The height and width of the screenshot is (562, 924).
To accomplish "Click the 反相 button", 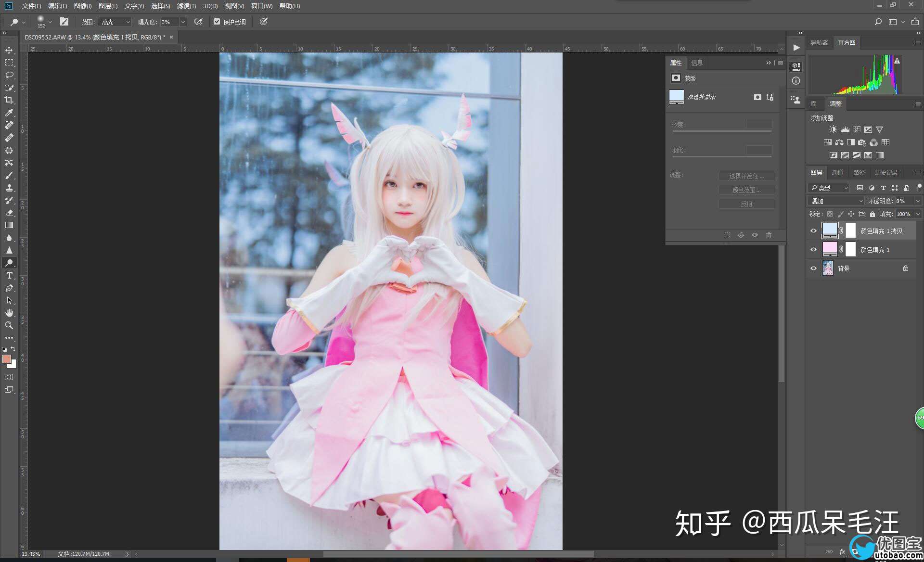I will pyautogui.click(x=746, y=204).
